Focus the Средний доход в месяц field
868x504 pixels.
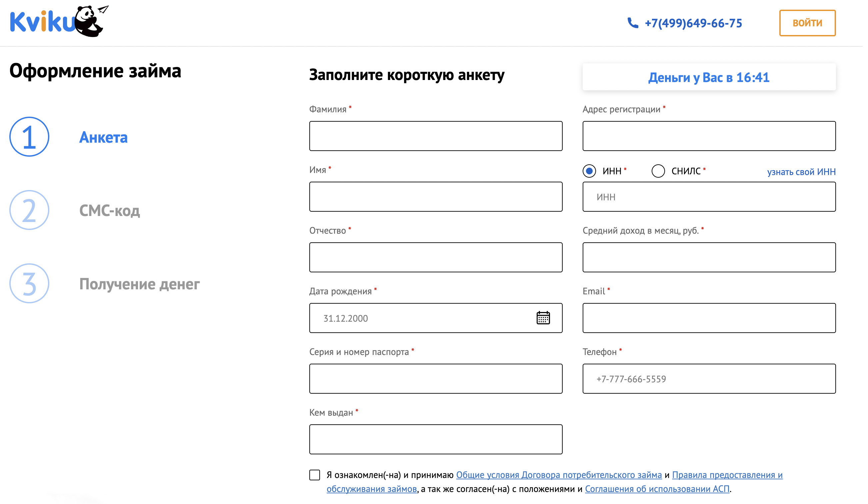[710, 257]
